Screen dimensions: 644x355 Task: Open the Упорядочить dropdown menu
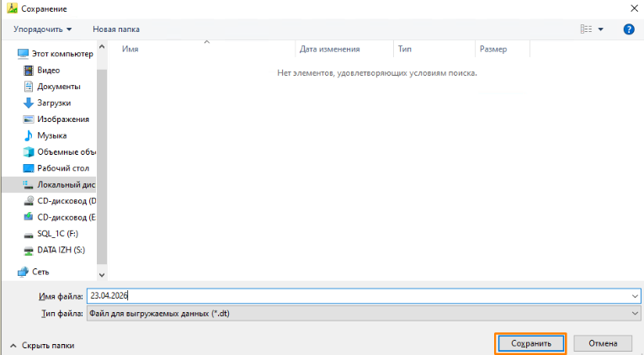42,29
